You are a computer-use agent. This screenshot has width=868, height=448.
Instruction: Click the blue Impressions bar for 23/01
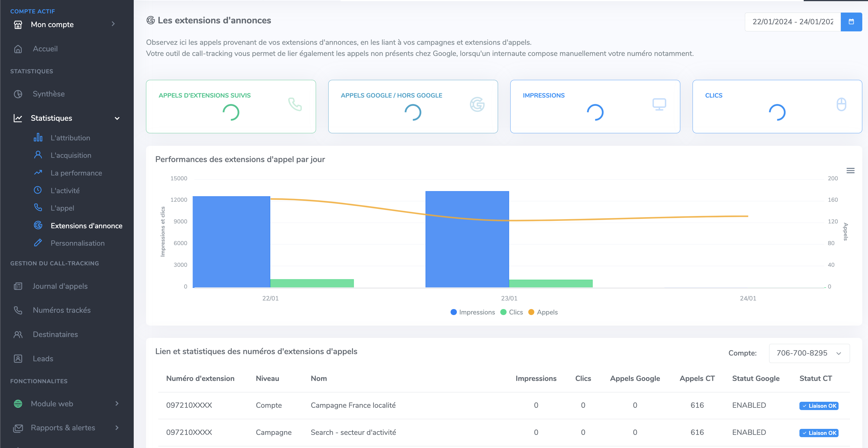click(x=467, y=239)
